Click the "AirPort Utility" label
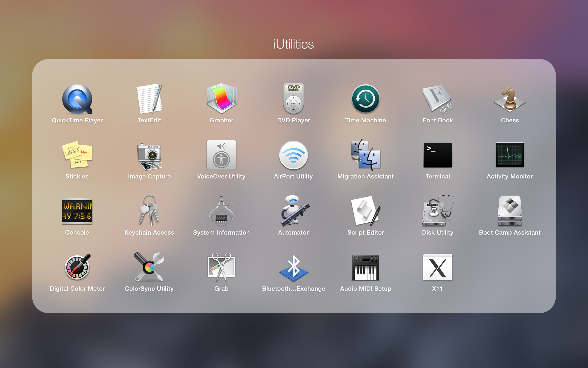 click(294, 176)
